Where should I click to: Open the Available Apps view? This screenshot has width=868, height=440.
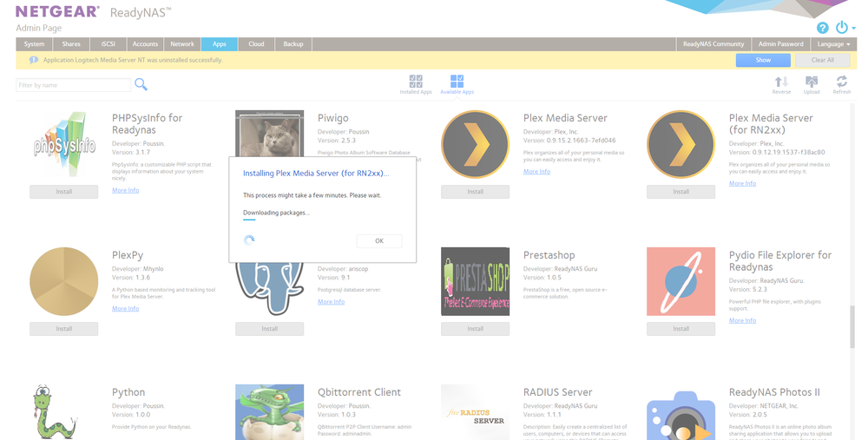tap(457, 85)
